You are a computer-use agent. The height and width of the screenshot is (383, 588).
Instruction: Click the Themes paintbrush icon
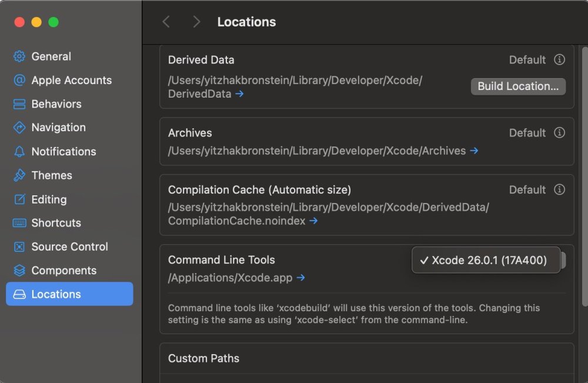click(19, 175)
